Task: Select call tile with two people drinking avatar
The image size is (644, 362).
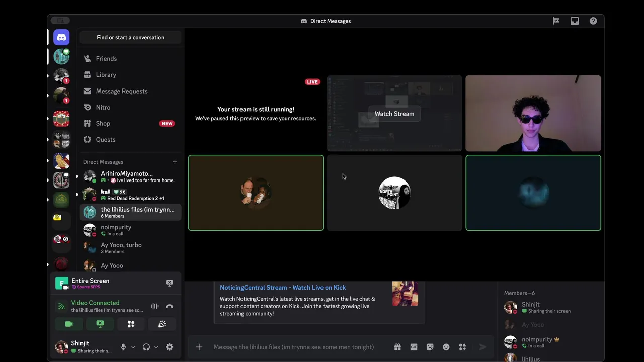Action: (x=256, y=193)
